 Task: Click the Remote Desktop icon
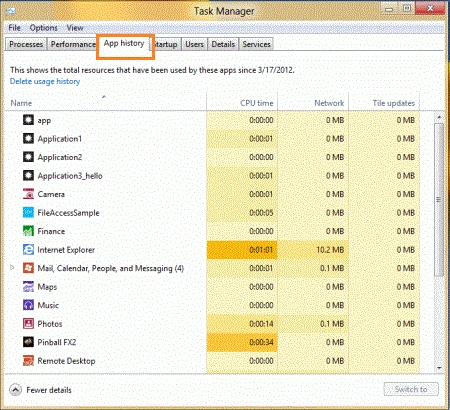[28, 360]
